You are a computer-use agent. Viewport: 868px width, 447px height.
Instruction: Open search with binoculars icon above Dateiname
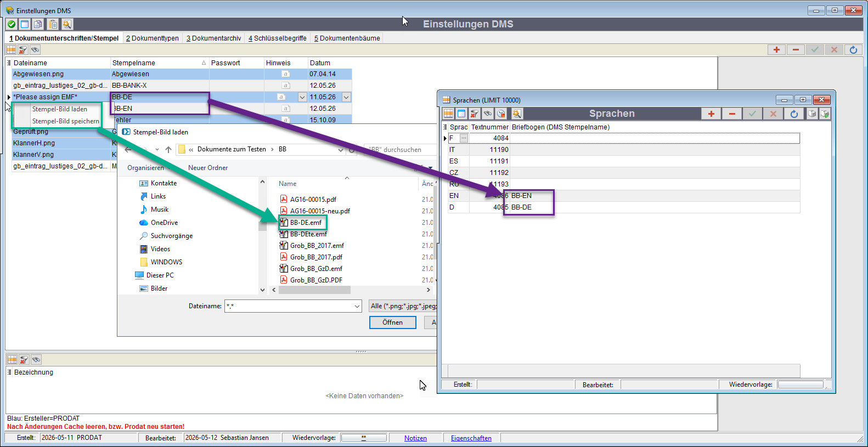click(35, 50)
